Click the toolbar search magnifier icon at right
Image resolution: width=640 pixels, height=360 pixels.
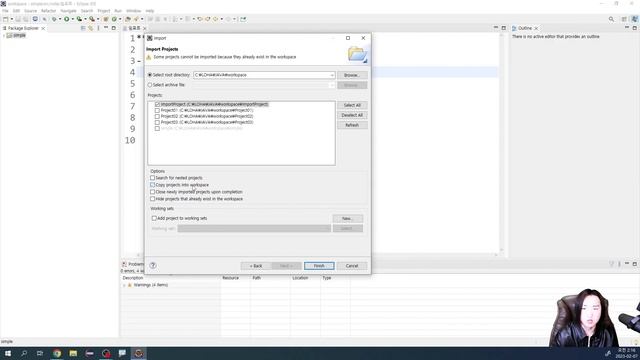[611, 19]
